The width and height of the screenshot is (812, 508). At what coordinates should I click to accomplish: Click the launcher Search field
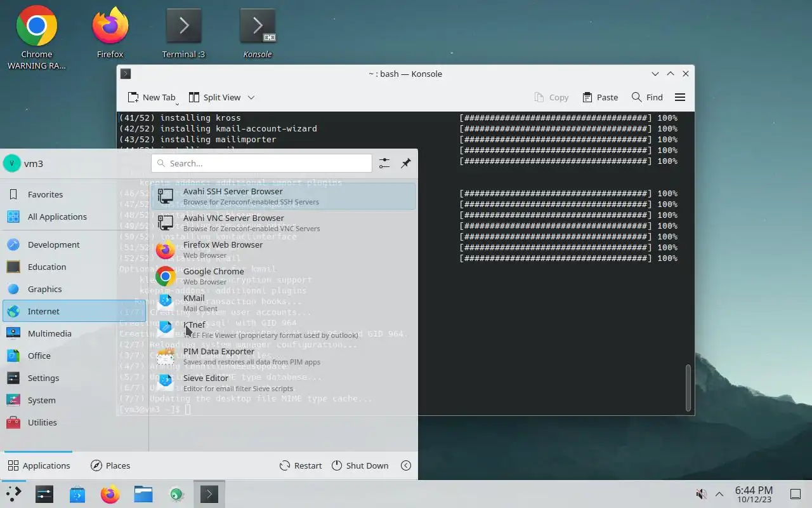261,163
